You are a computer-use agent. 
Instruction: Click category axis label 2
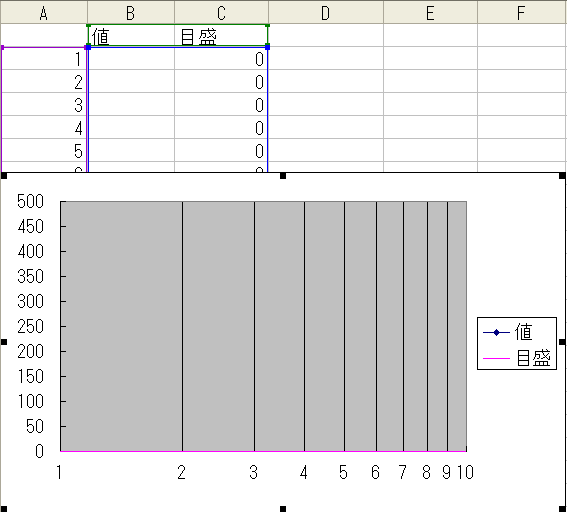coord(182,472)
